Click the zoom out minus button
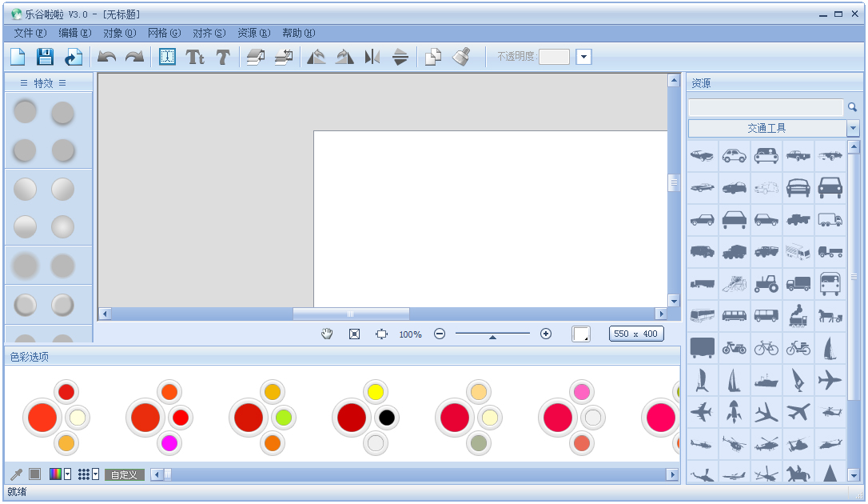 click(x=440, y=334)
